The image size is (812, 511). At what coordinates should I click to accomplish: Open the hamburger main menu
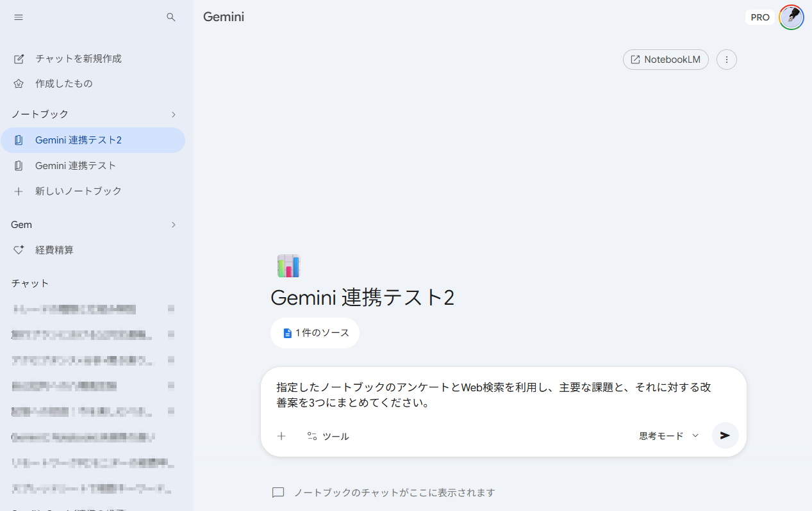click(x=19, y=17)
